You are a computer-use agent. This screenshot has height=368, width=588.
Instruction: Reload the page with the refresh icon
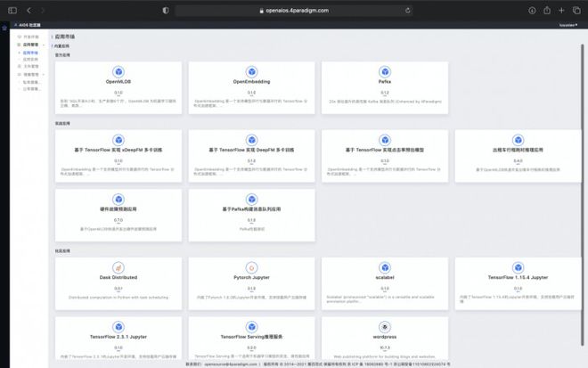pos(408,11)
